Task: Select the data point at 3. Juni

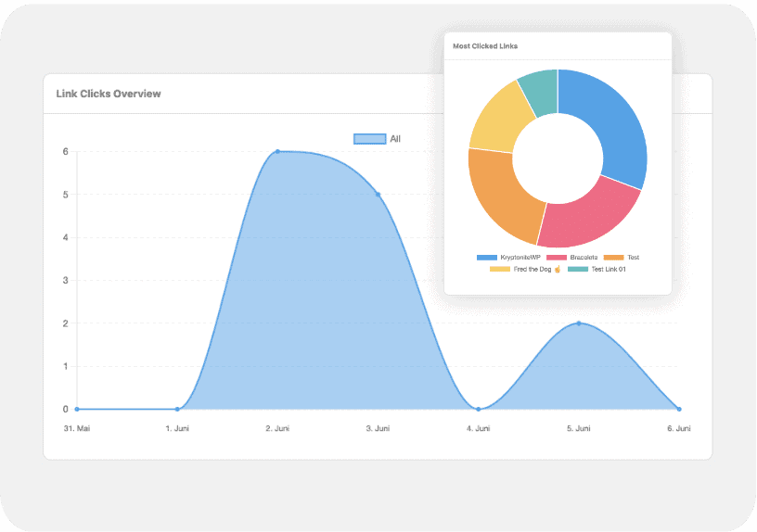Action: click(x=378, y=195)
